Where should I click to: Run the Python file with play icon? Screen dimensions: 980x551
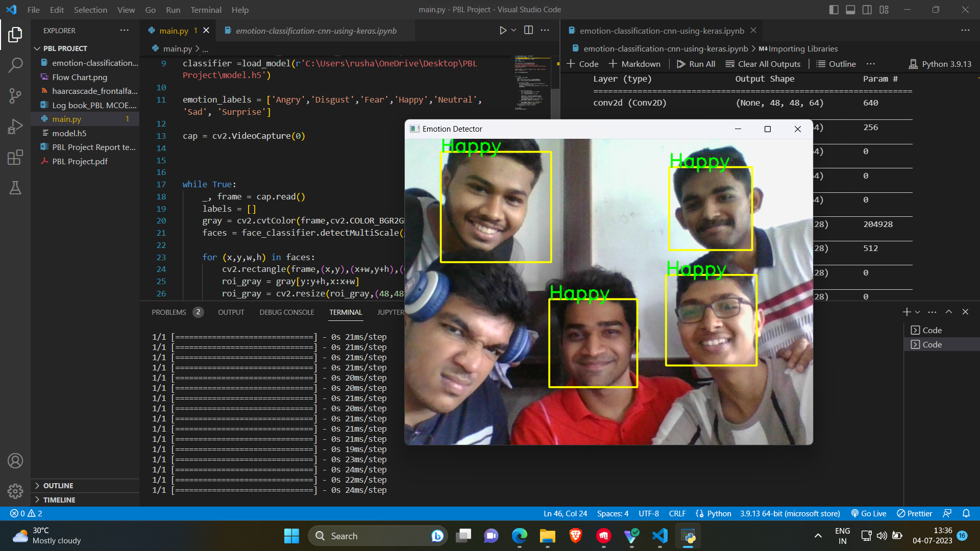coord(503,31)
